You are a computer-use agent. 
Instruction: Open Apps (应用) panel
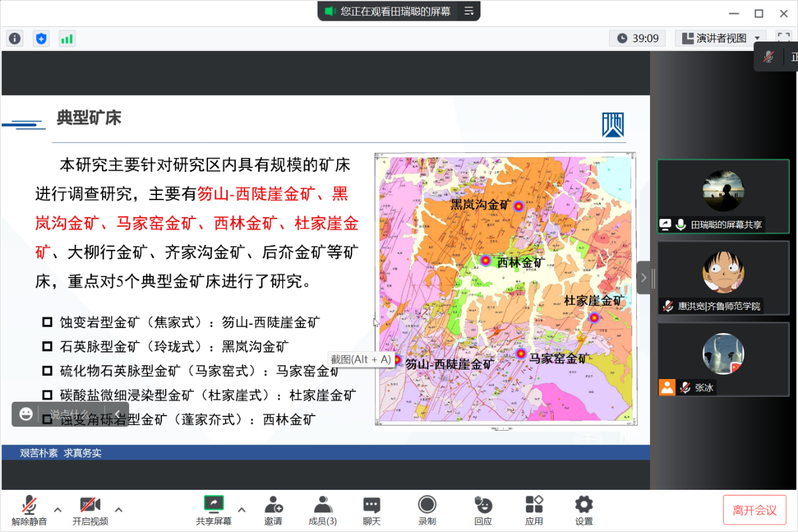(x=534, y=510)
